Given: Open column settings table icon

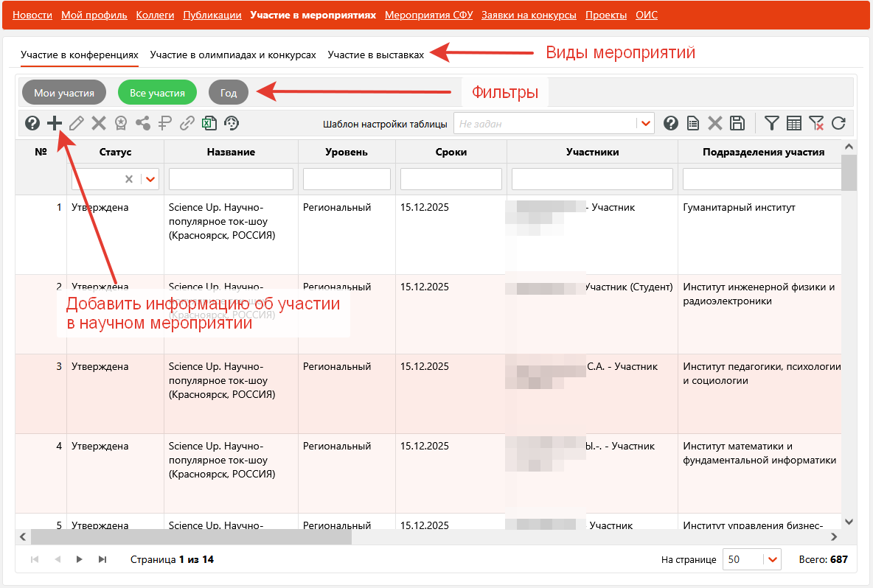Looking at the screenshot, I should coord(794,124).
